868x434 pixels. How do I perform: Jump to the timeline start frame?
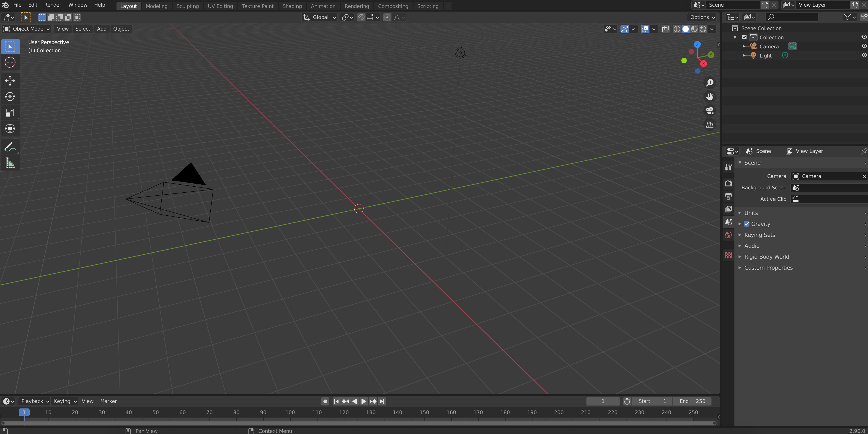tap(336, 401)
